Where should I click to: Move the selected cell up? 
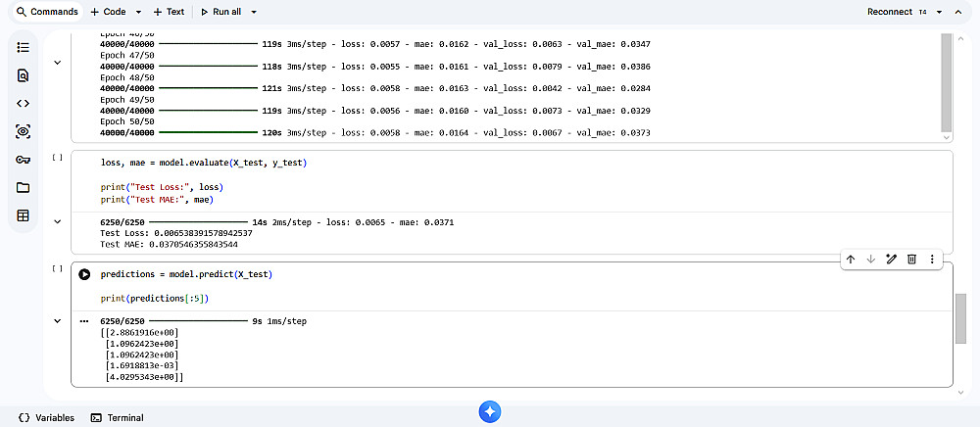pyautogui.click(x=850, y=260)
